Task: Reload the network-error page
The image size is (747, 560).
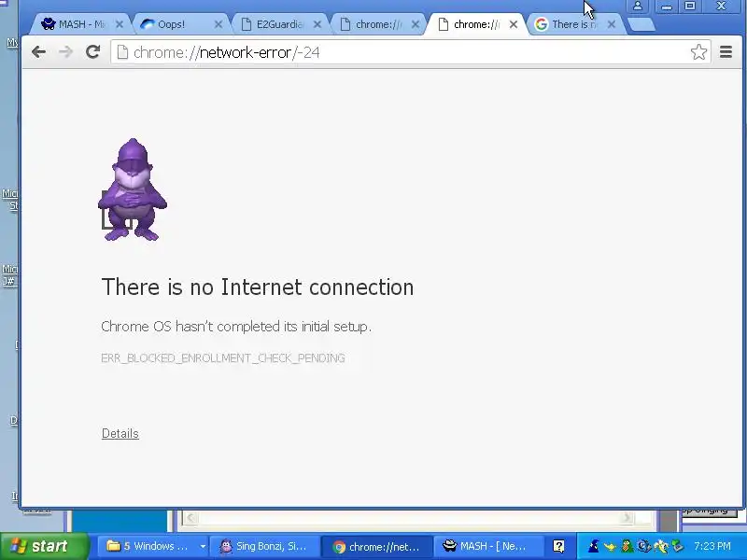Action: (x=92, y=51)
